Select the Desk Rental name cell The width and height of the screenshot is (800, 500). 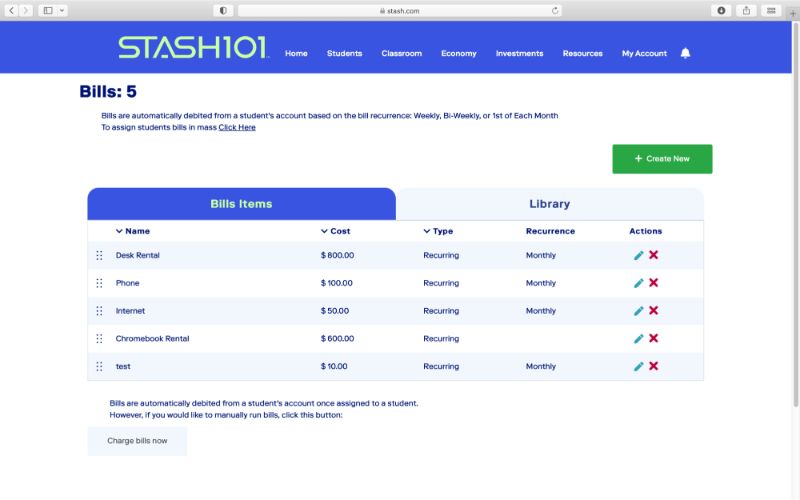[x=137, y=255]
